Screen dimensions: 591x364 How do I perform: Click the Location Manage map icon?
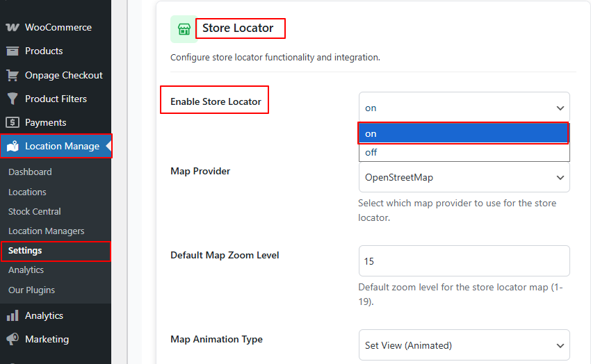coord(13,147)
